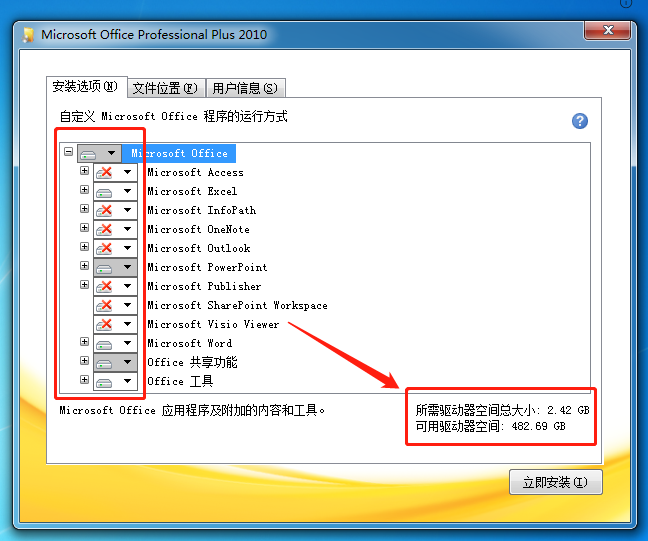Open install-state dropdown for Microsoft Outlook
The width and height of the screenshot is (648, 541).
115,248
